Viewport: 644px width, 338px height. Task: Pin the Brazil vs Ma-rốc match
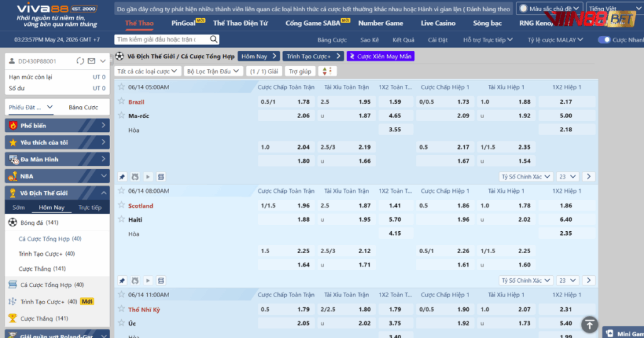[122, 177]
